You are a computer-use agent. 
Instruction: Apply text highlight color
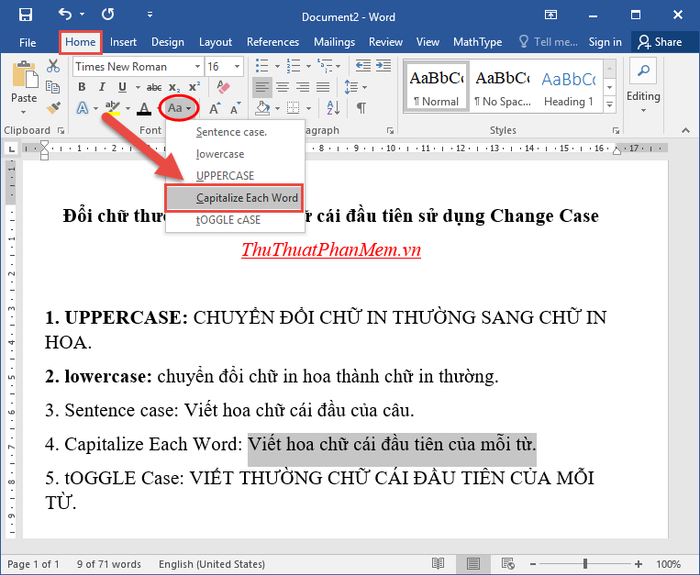point(112,108)
